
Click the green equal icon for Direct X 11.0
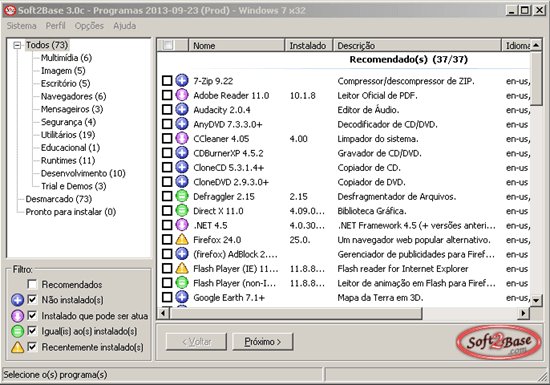click(182, 210)
